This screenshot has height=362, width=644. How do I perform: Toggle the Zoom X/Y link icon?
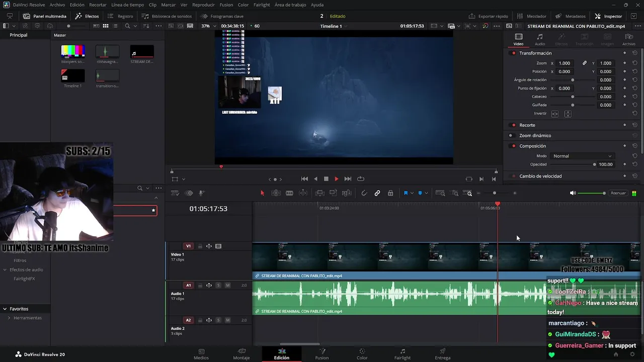point(585,63)
